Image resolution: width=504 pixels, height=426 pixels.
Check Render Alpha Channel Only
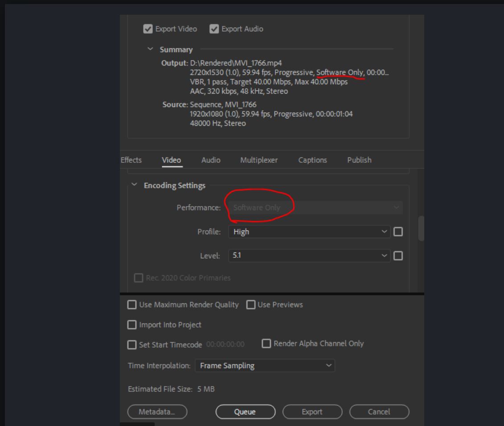[266, 343]
